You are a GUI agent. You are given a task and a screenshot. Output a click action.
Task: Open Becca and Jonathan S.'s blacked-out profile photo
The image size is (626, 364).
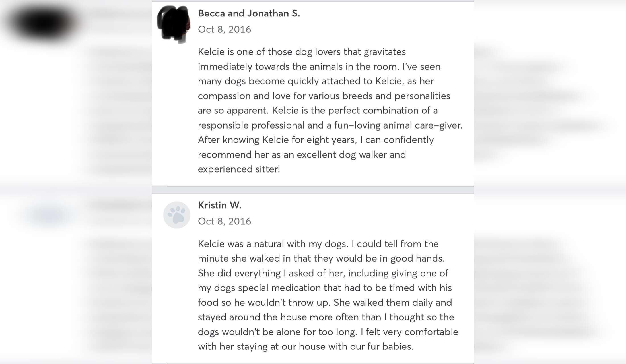point(174,24)
